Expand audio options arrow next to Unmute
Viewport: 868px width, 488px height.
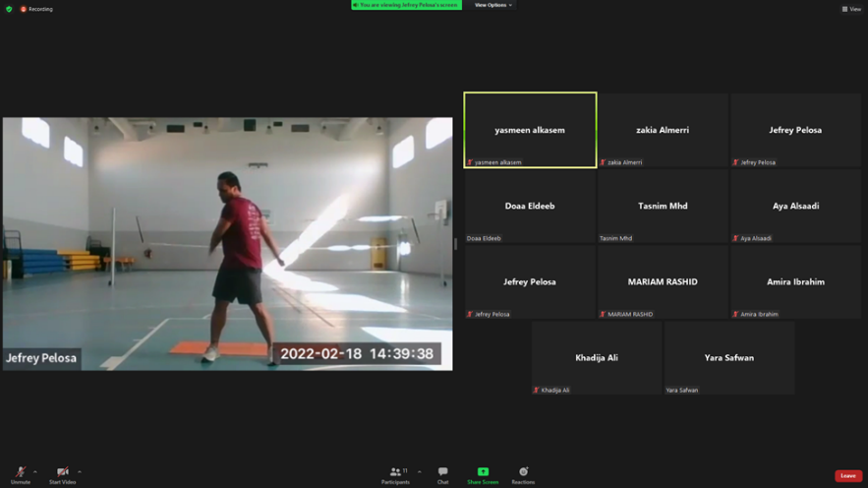click(35, 471)
